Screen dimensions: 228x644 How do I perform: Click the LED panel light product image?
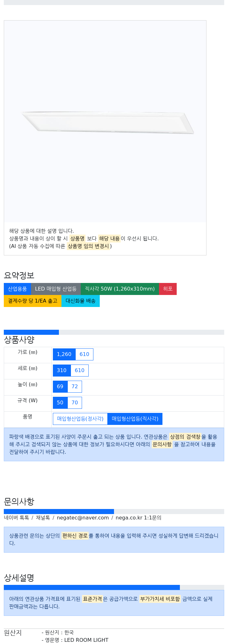coord(105,121)
